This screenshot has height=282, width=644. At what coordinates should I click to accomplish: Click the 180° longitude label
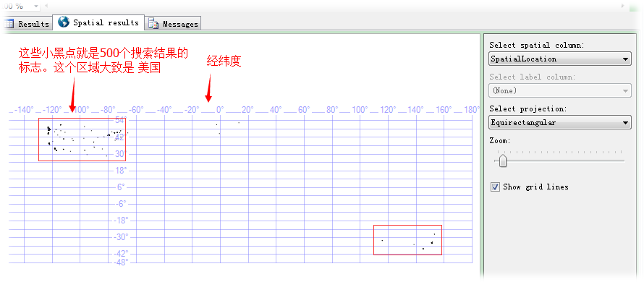(473, 110)
